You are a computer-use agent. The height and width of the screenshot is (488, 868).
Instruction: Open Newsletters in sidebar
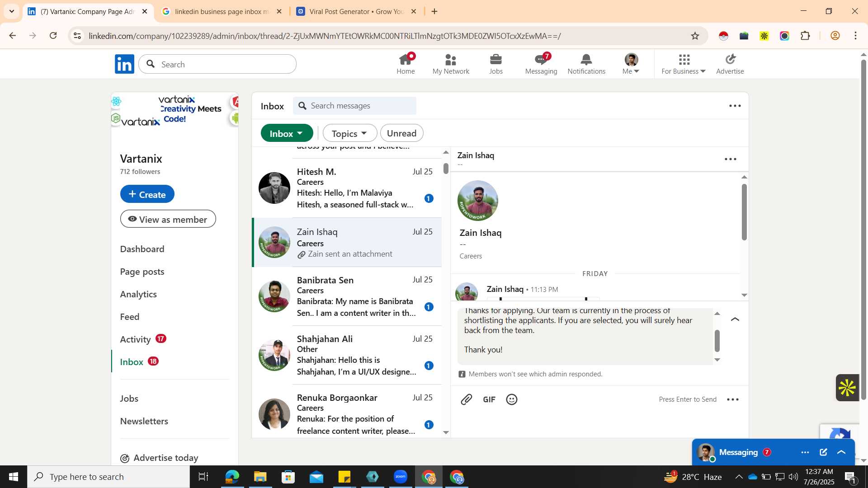[144, 421]
